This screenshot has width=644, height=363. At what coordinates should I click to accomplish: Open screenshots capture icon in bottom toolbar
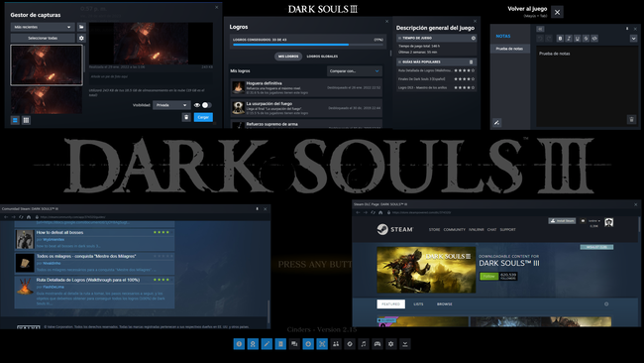point(322,344)
